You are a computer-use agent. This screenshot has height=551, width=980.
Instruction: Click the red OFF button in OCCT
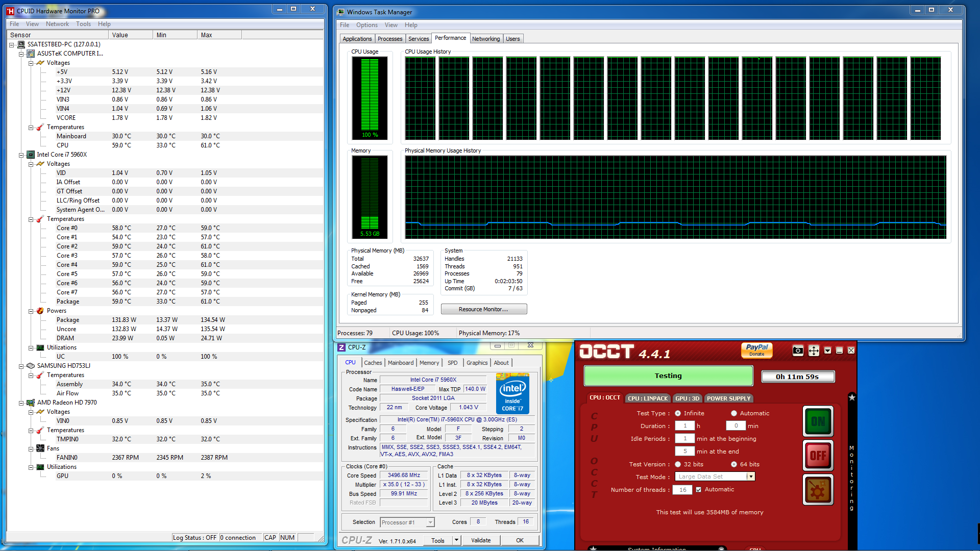click(818, 455)
